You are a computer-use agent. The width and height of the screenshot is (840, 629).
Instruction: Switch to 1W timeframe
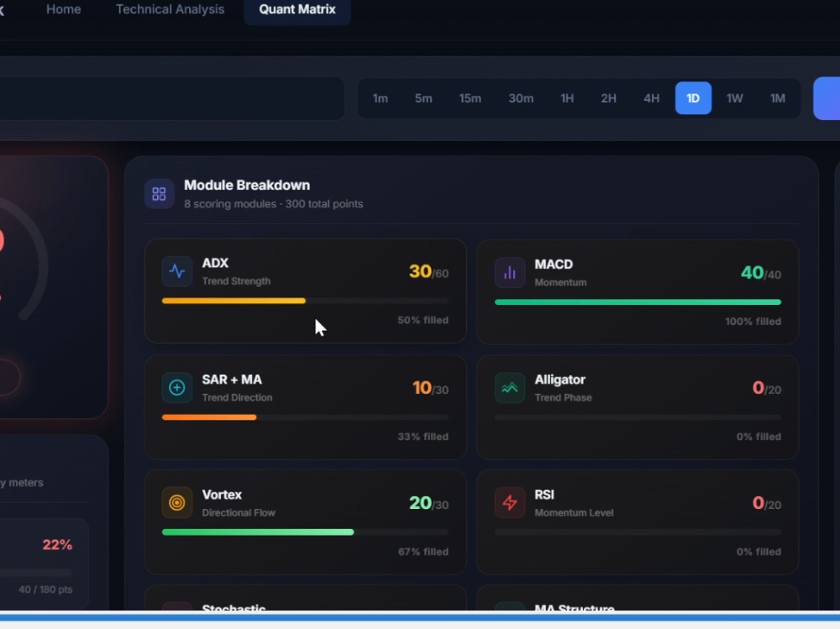click(x=734, y=98)
